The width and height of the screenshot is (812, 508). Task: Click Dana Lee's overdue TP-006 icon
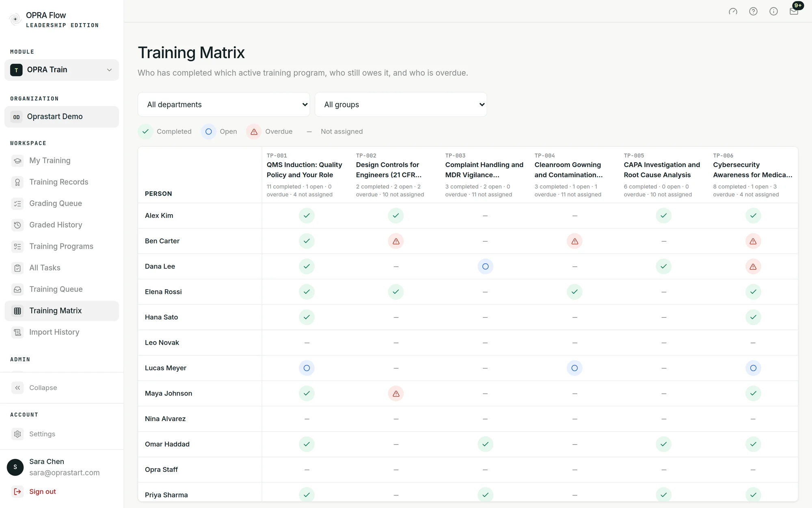point(753,267)
